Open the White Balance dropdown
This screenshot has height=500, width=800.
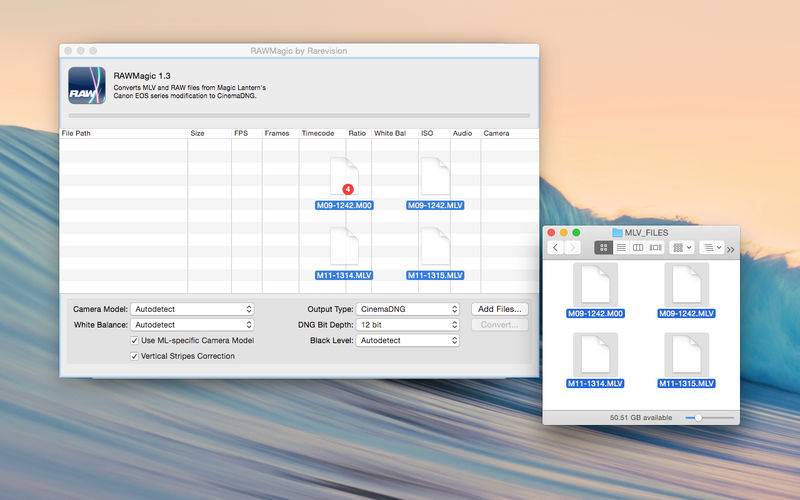coord(192,324)
